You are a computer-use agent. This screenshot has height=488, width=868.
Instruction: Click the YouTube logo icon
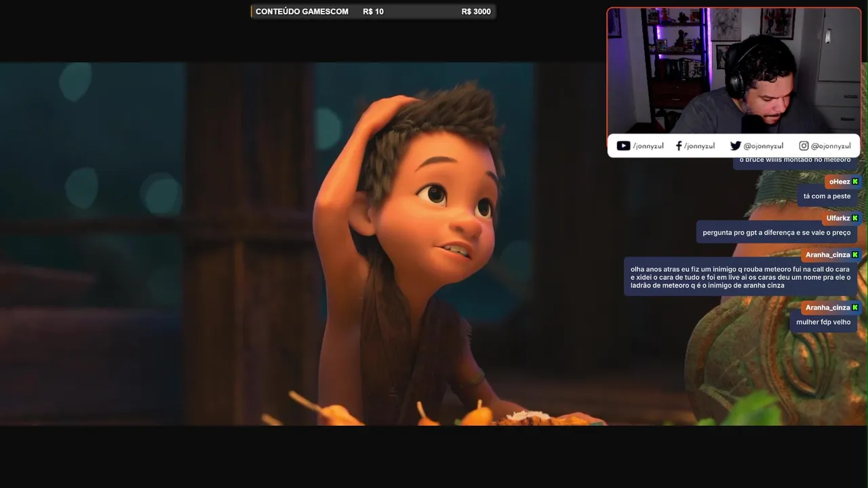click(623, 146)
